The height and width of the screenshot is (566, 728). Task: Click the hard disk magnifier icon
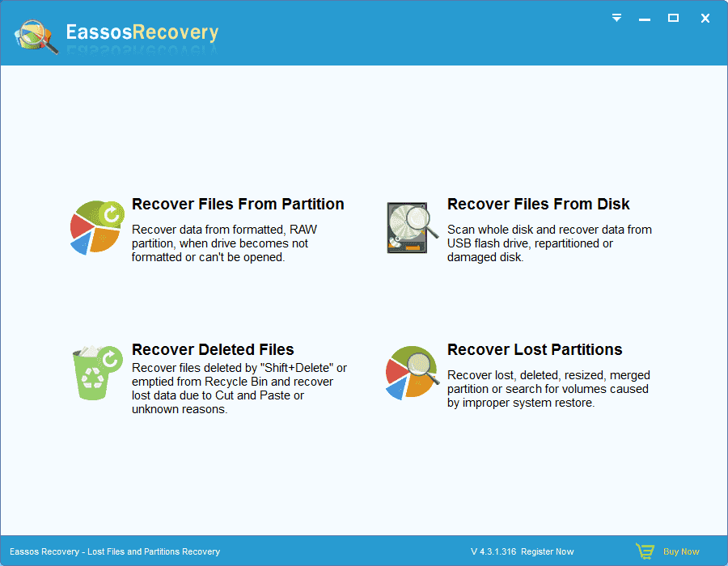413,228
